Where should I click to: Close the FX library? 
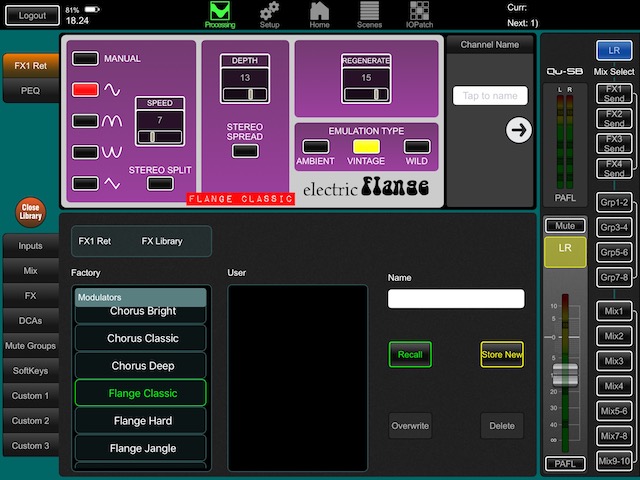(31, 212)
